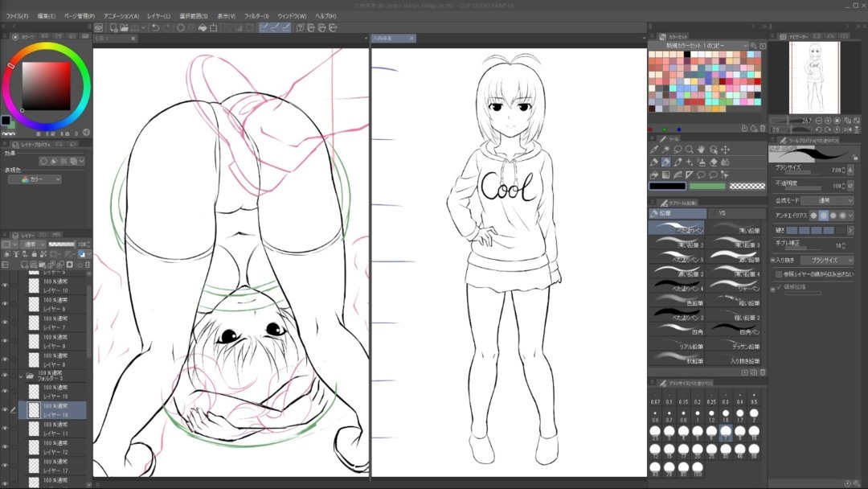868x489 pixels.
Task: Click the new document toolbar icon
Action: pos(113,27)
